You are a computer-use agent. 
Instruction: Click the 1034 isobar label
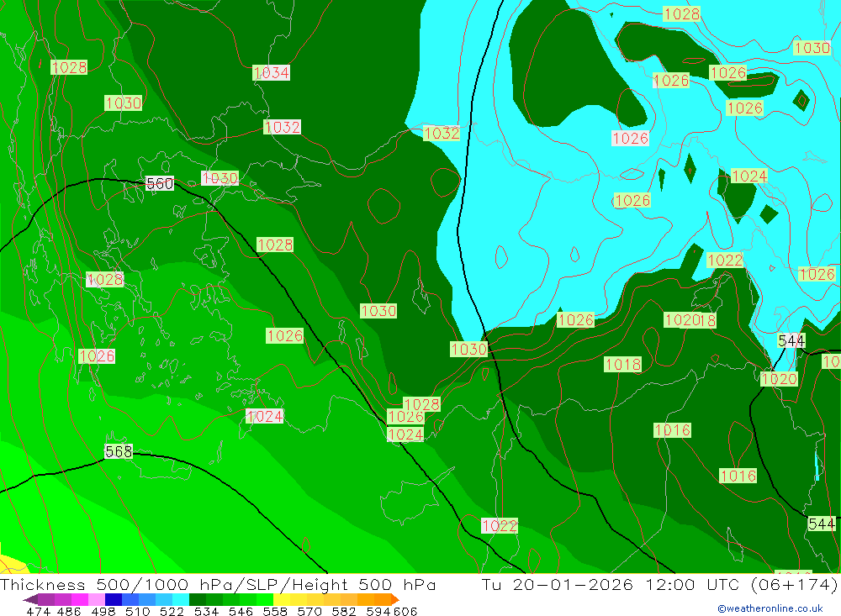point(272,72)
